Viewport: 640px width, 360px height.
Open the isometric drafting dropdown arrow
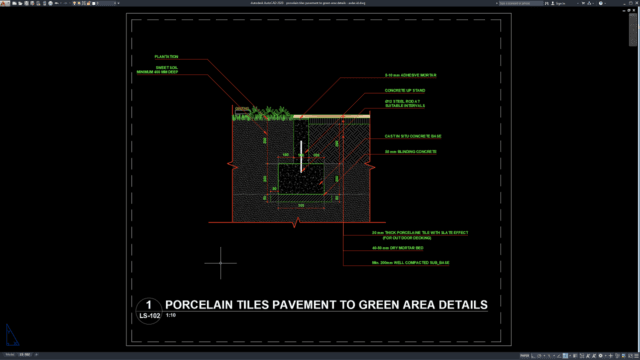point(554,356)
